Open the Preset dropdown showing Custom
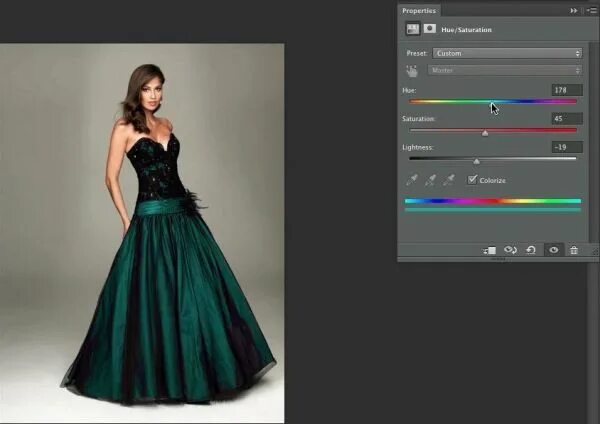 coord(507,53)
